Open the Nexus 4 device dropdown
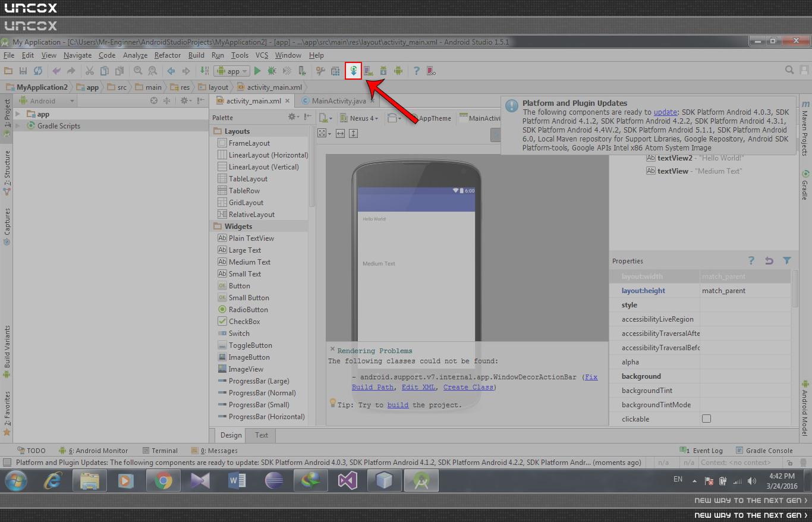812x522 pixels. pyautogui.click(x=360, y=118)
